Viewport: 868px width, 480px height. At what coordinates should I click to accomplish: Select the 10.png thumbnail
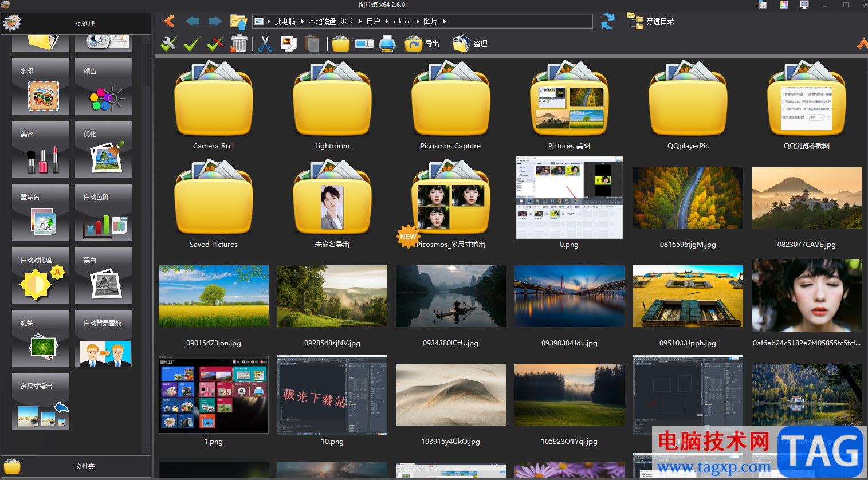[x=332, y=395]
